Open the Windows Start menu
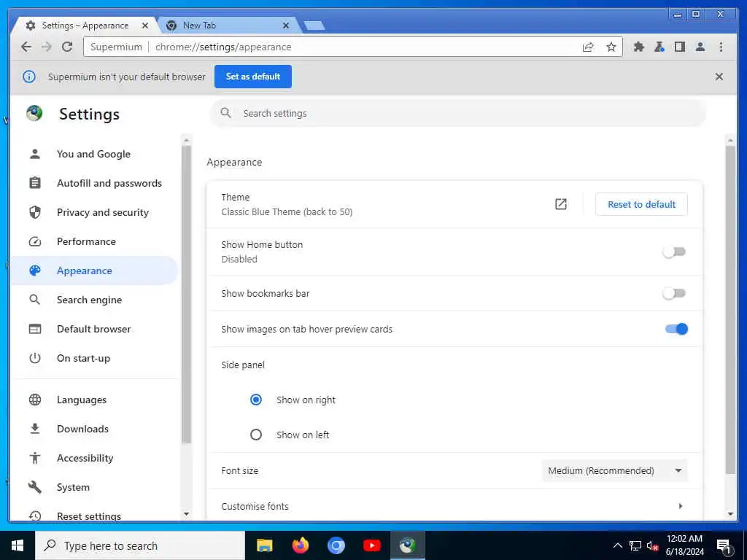The image size is (747, 560). (x=18, y=545)
